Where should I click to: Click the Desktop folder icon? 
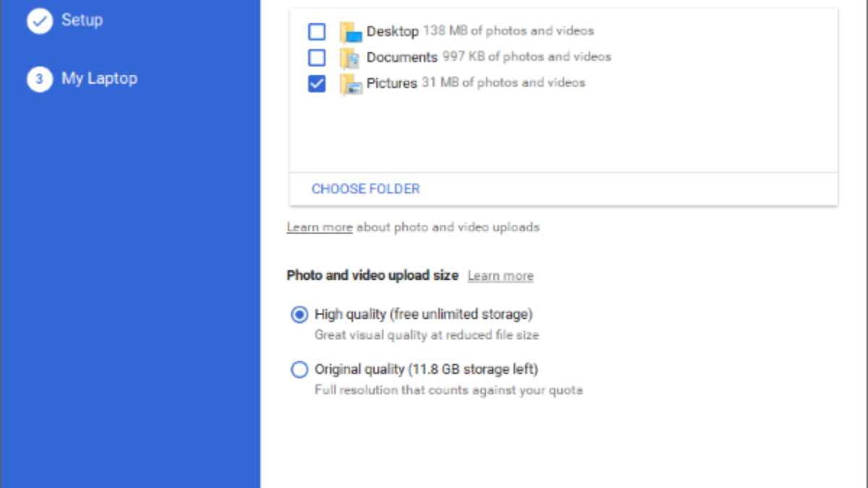pyautogui.click(x=351, y=32)
